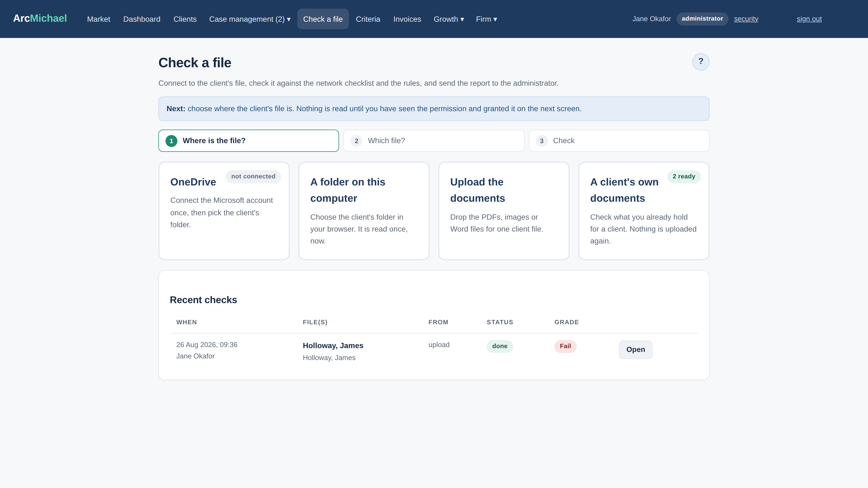Click the FILE(S) column header
Screen dimensions: 868x488
315,322
